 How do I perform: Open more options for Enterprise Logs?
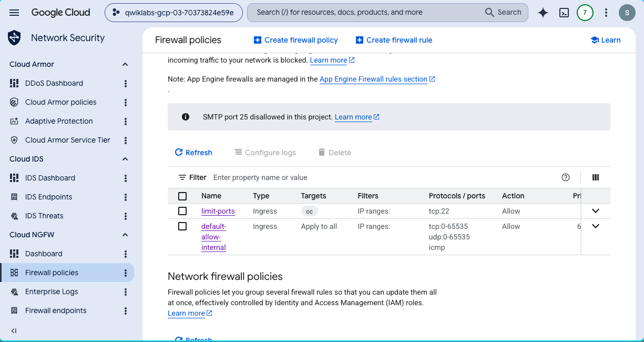pos(126,291)
